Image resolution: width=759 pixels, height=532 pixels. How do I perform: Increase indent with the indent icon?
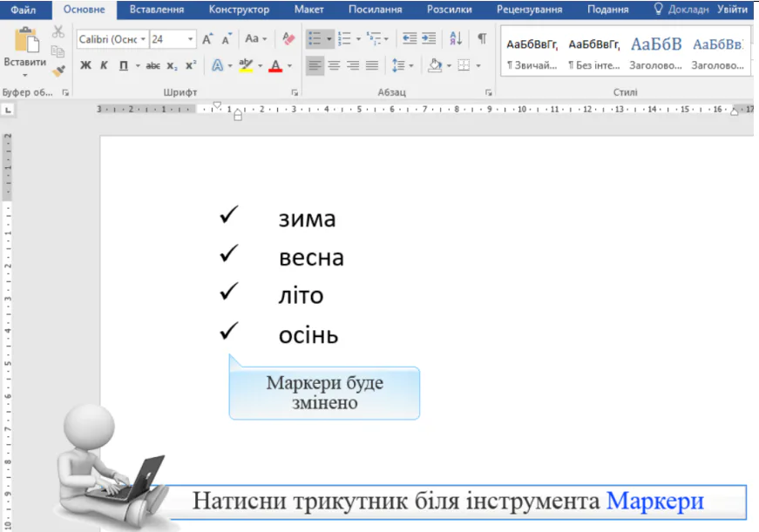[x=429, y=39]
